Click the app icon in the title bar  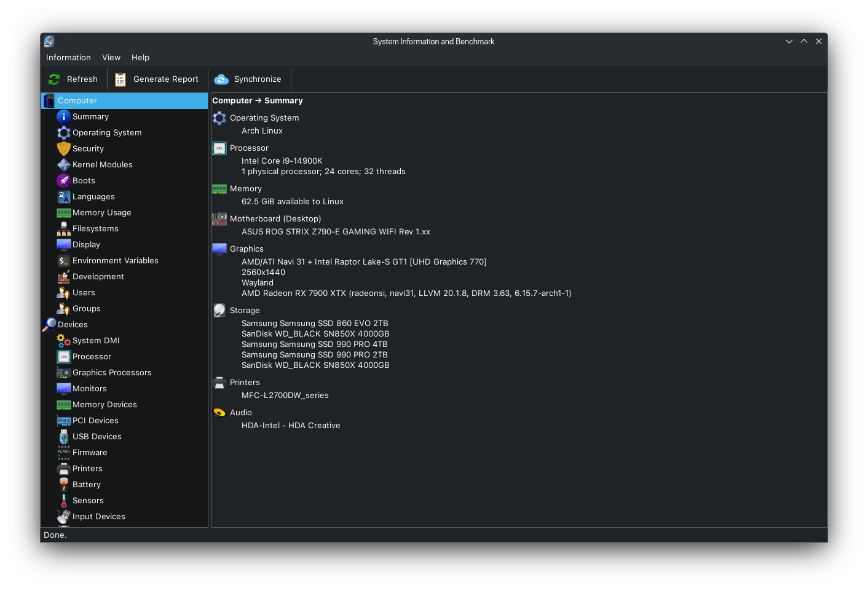point(49,41)
